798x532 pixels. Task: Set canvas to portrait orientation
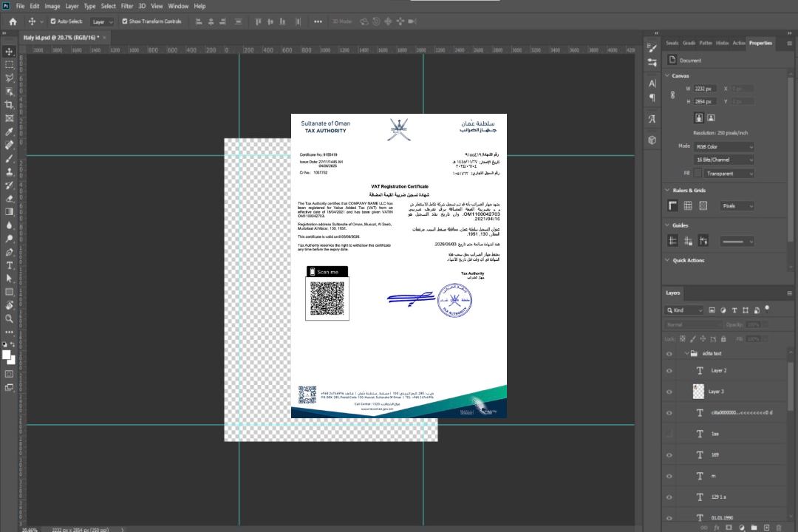pos(699,118)
